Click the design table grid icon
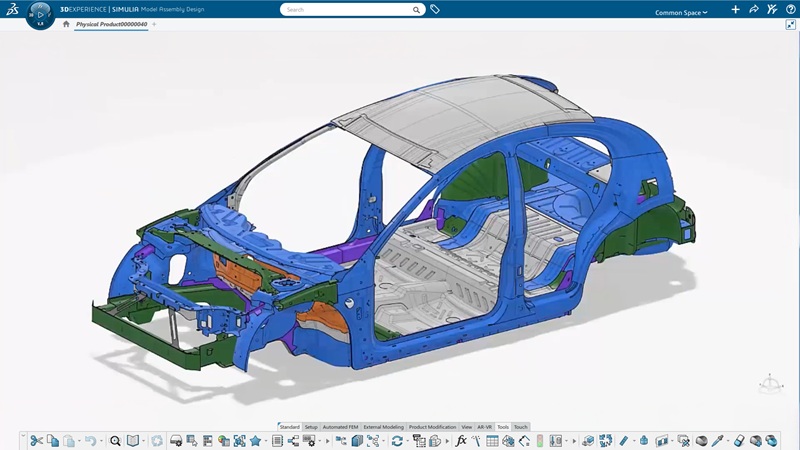The width and height of the screenshot is (800, 450). [492, 441]
